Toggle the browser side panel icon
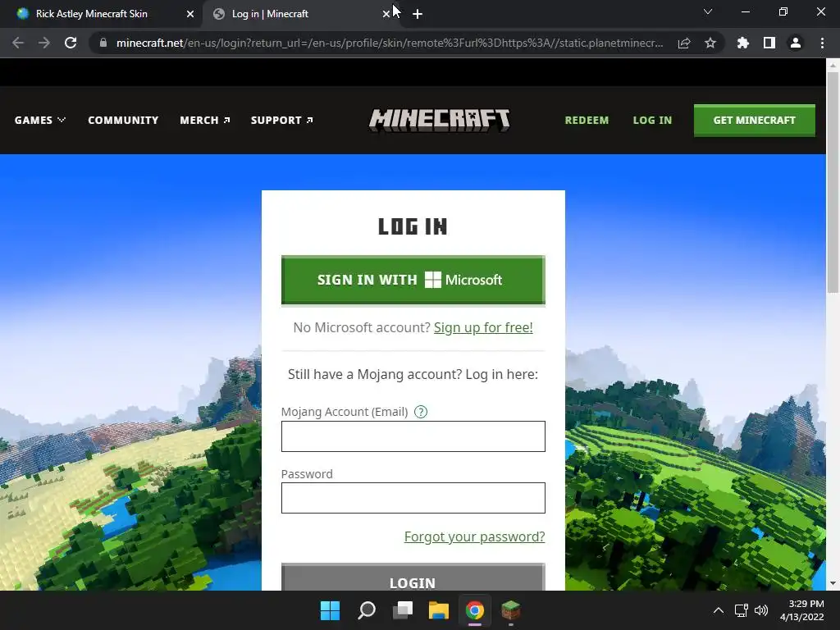 click(x=769, y=43)
